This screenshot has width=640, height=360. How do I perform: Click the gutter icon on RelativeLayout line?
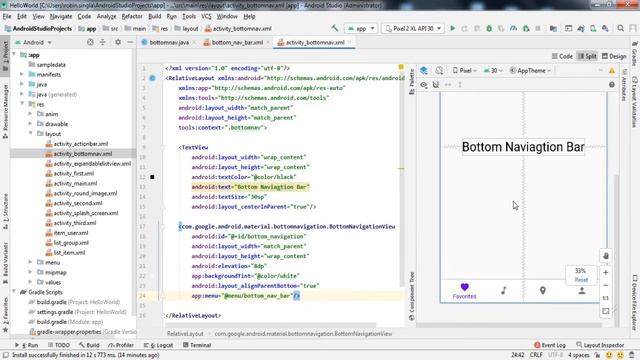click(152, 78)
